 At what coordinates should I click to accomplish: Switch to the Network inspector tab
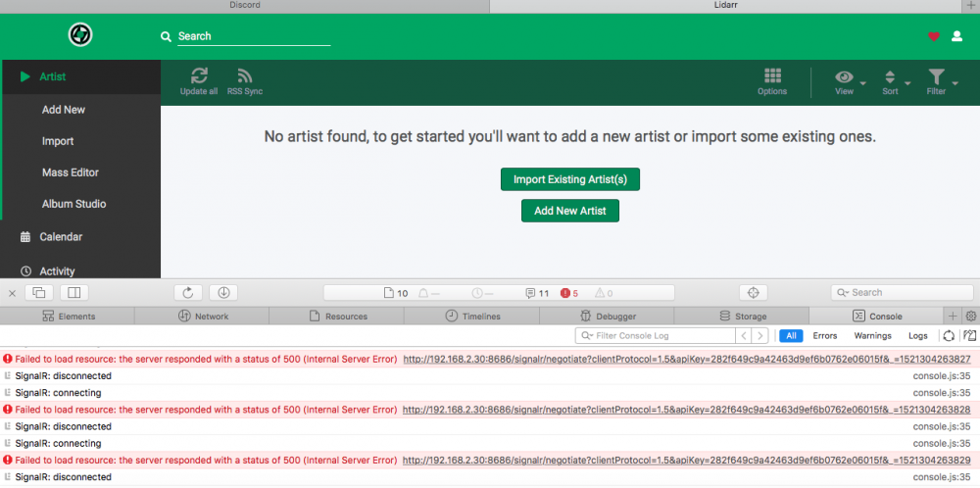pyautogui.click(x=203, y=317)
